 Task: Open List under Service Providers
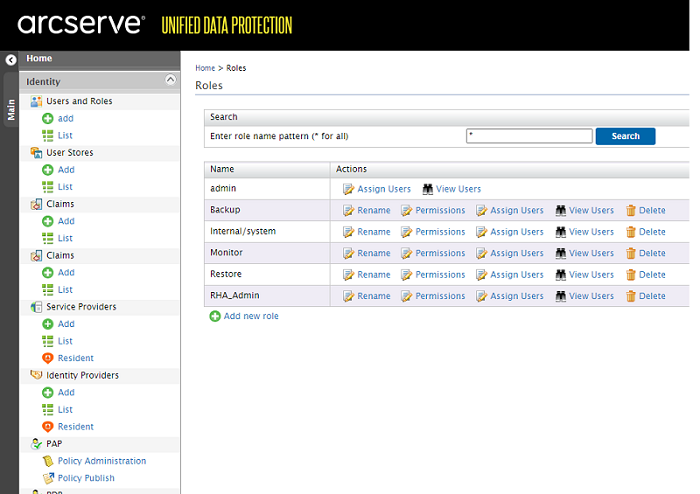tap(65, 341)
